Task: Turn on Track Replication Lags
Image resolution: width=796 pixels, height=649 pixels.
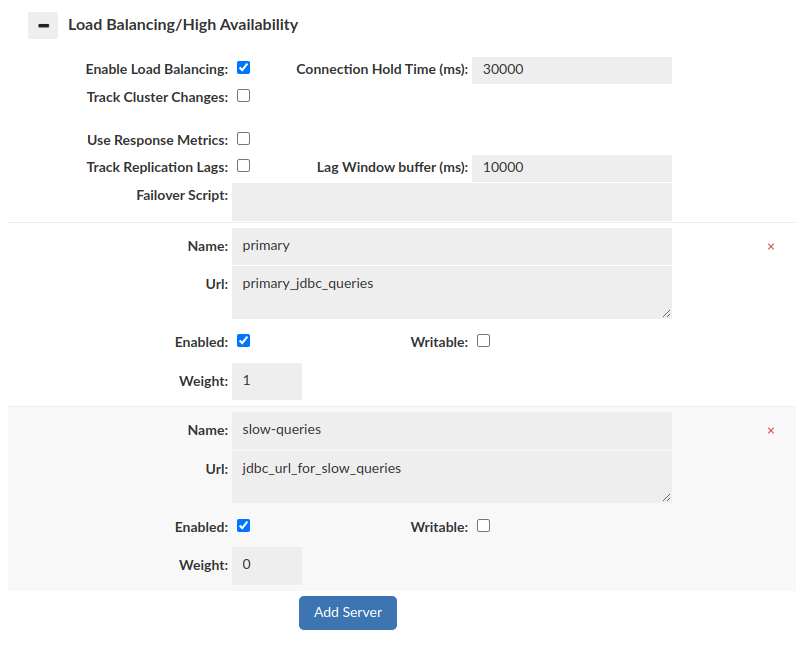Action: point(243,166)
